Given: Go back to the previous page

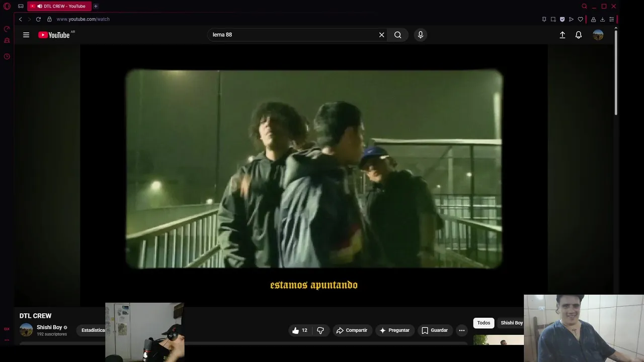Looking at the screenshot, I should click(x=20, y=19).
